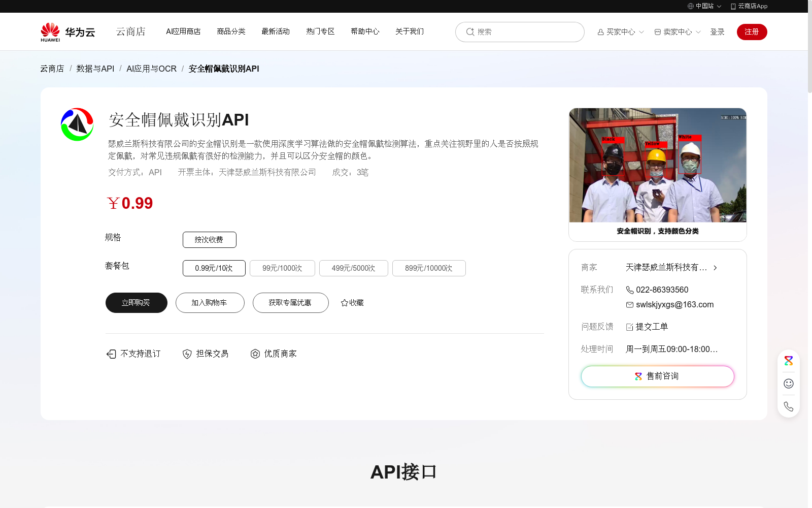Click the 提交工单 edit icon

pyautogui.click(x=630, y=327)
